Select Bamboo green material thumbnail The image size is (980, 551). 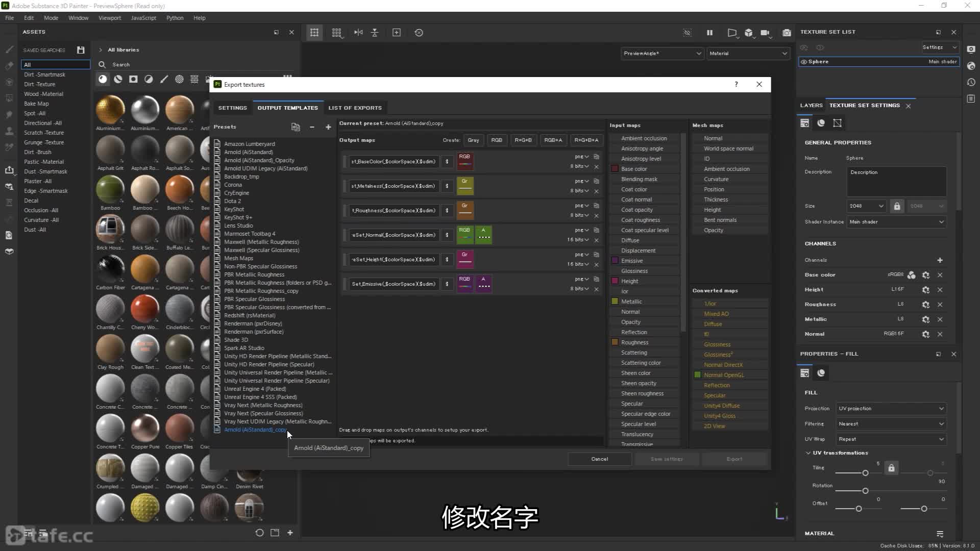point(110,189)
